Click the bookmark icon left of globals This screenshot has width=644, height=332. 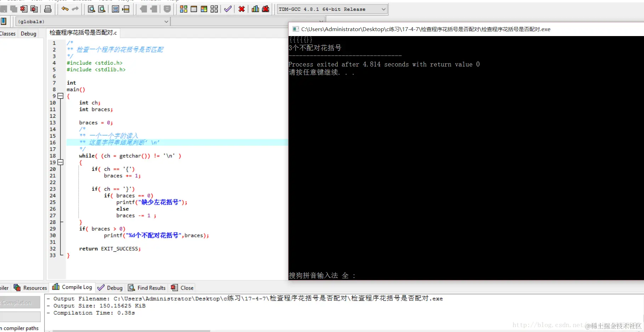pos(4,21)
